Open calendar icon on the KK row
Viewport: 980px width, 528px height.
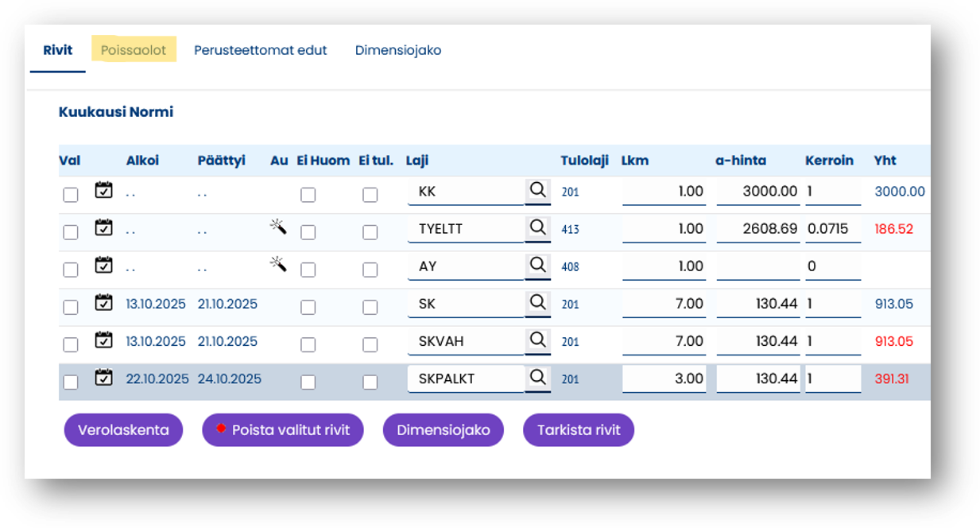pyautogui.click(x=103, y=190)
